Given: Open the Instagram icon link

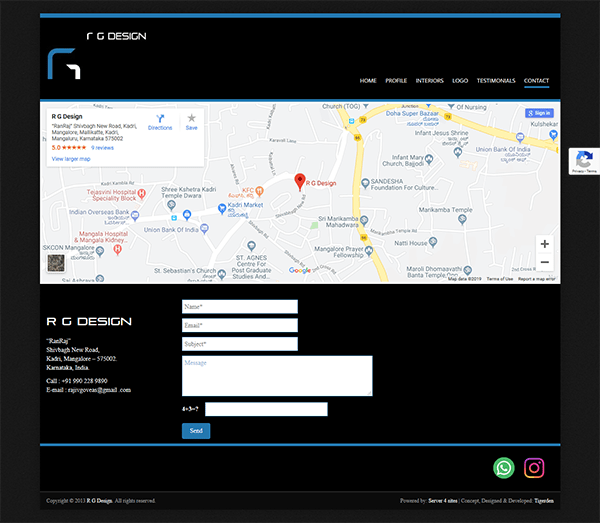Looking at the screenshot, I should coord(534,468).
